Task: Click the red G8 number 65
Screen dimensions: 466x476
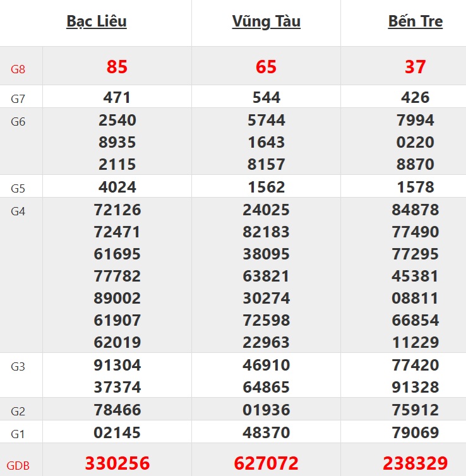Action: click(266, 67)
